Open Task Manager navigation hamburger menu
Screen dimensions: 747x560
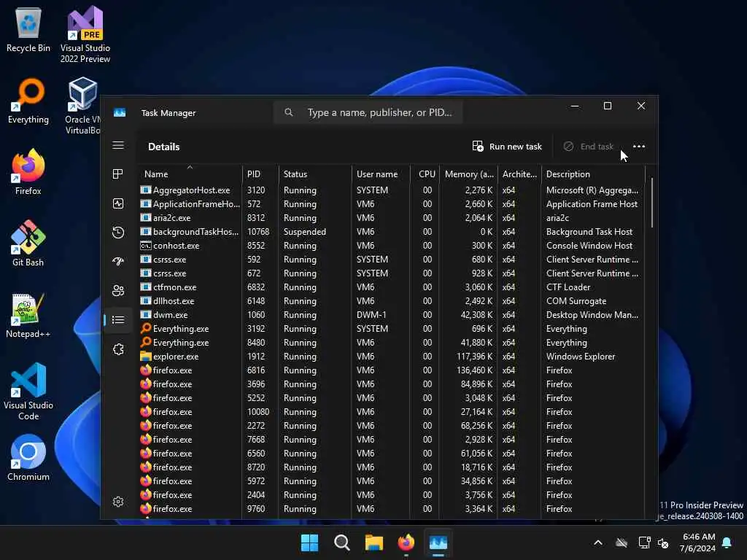click(x=118, y=146)
